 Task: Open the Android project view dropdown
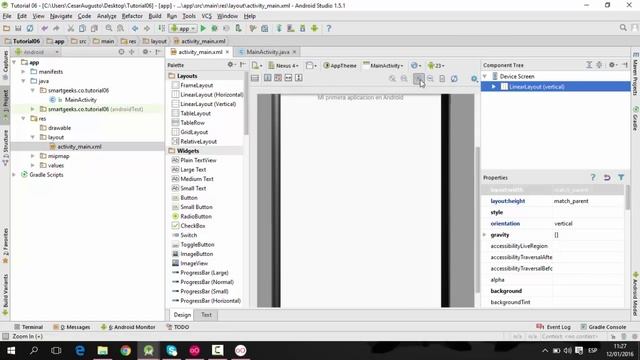(37, 52)
